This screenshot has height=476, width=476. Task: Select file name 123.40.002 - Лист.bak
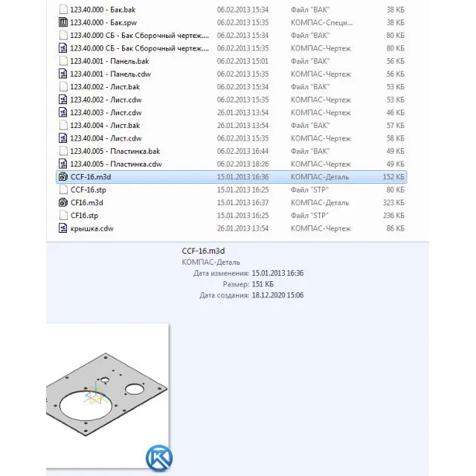tap(105, 87)
